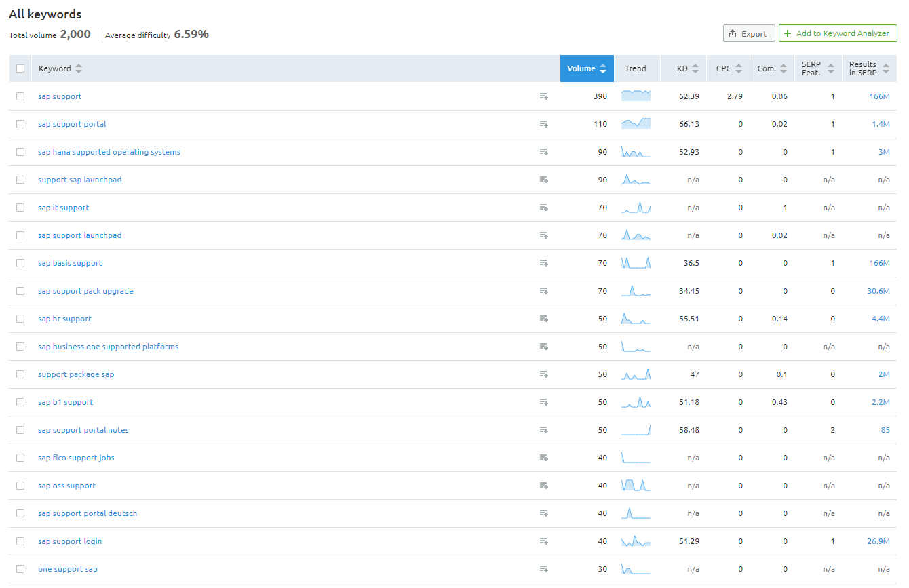909x588 pixels.
Task: Check the 'sap basis support' row checkbox
Action: click(x=20, y=263)
